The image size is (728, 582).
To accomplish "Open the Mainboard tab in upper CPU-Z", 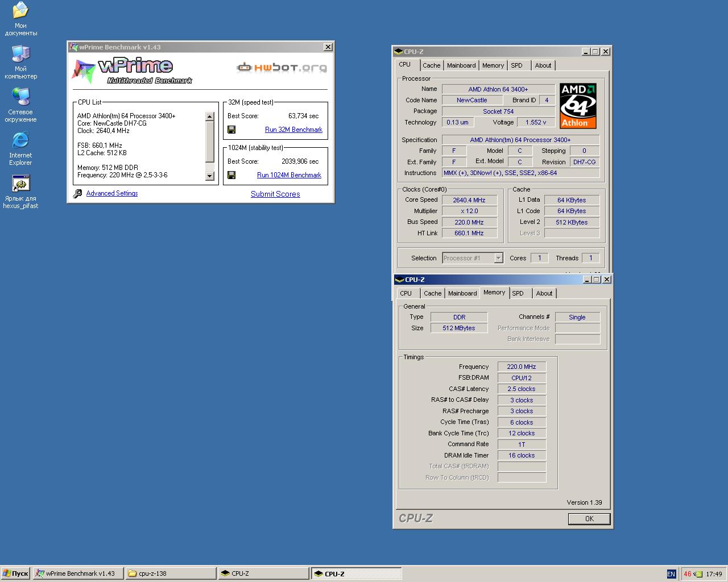I will pos(461,65).
